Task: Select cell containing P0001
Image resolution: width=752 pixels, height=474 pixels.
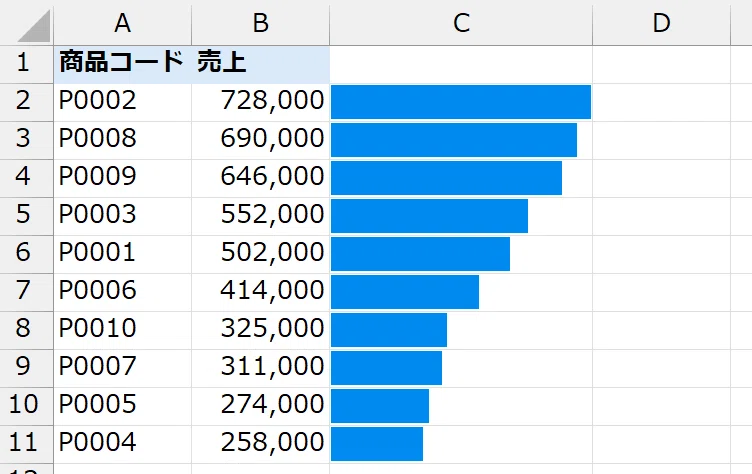Action: [123, 254]
